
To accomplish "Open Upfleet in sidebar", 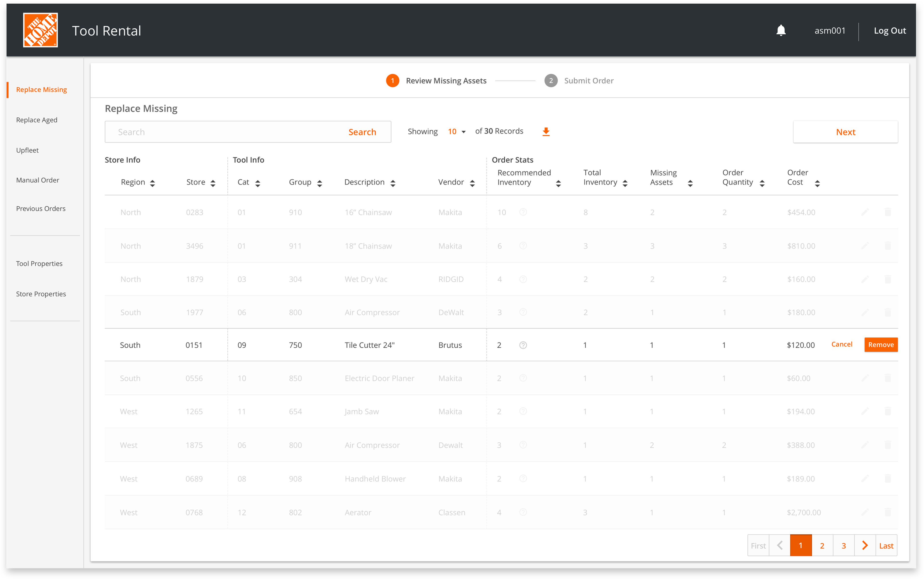I will [x=27, y=150].
